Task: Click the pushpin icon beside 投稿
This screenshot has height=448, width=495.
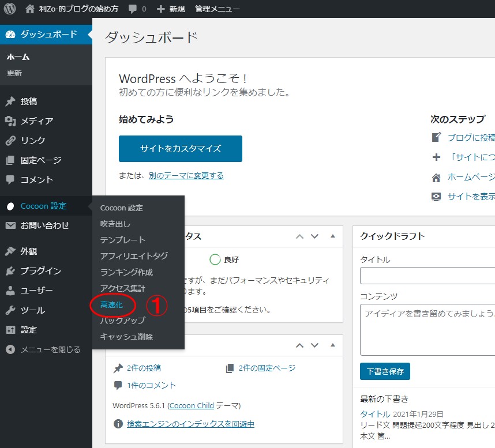Action: 10,101
